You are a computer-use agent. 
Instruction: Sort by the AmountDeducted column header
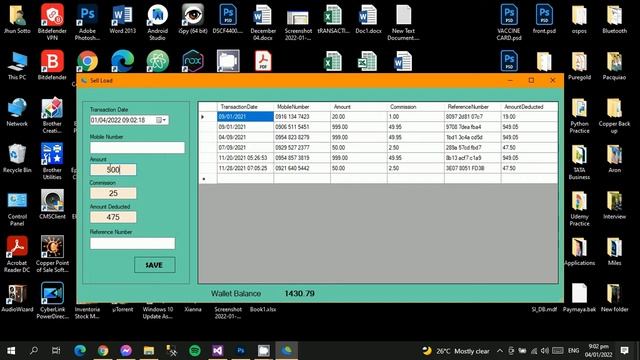click(529, 107)
